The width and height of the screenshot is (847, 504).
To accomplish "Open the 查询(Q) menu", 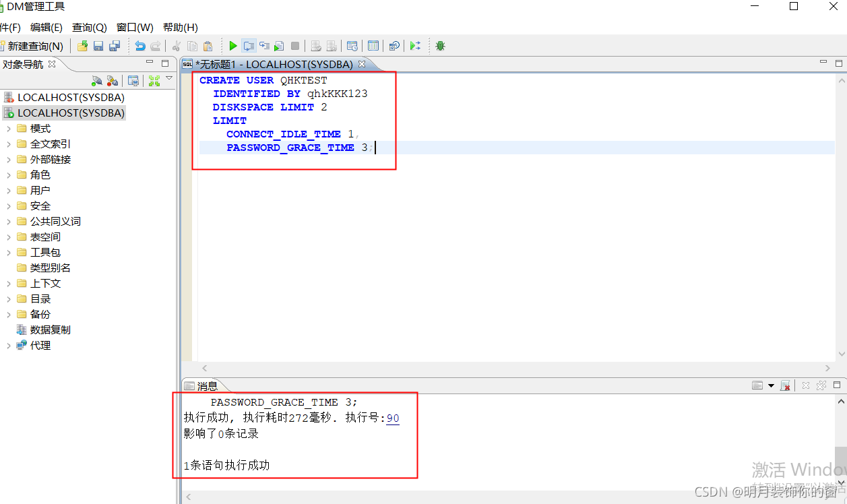I will (x=90, y=28).
